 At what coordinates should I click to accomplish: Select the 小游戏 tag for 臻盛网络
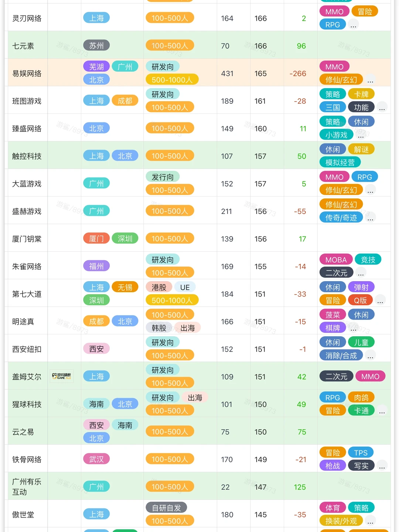click(336, 135)
